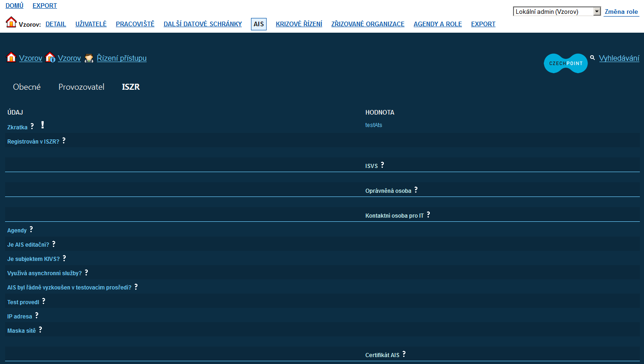
Task: Click the CzechPoint logo
Action: click(x=565, y=64)
